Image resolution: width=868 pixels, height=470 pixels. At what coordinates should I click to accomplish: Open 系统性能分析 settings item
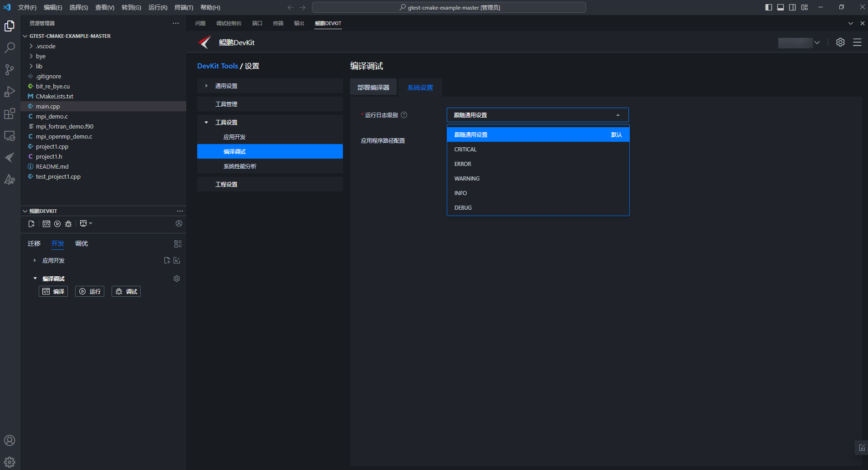[x=270, y=166]
